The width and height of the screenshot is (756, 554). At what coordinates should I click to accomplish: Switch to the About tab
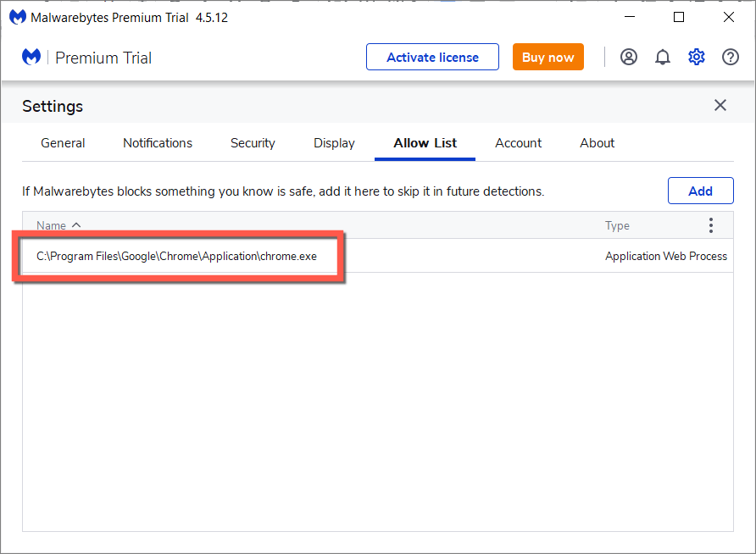(598, 143)
